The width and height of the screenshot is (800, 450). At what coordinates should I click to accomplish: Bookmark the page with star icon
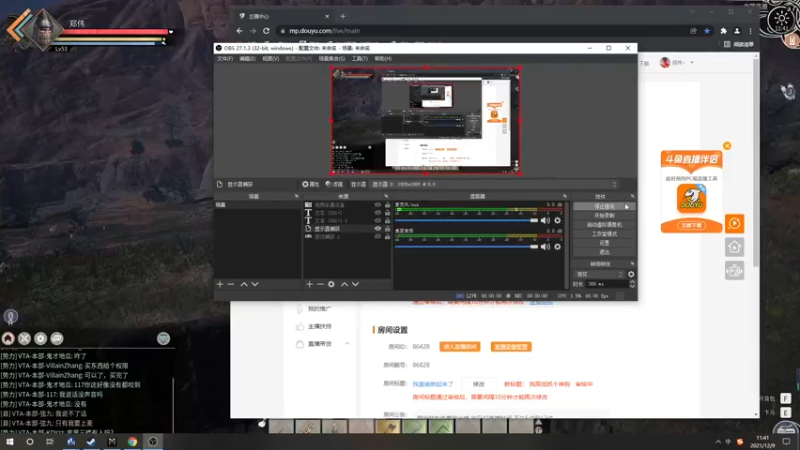[x=707, y=31]
